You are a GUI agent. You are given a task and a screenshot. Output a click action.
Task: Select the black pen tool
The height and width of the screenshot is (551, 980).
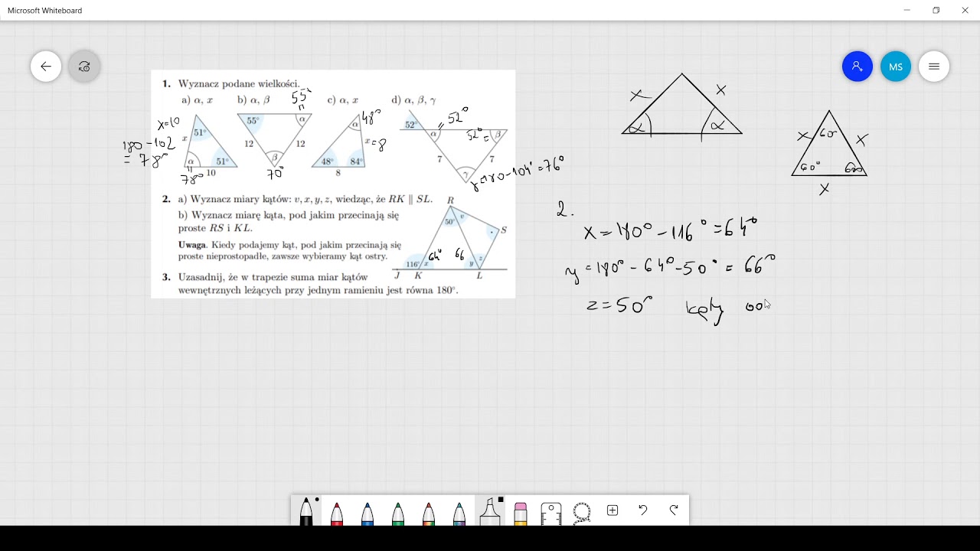click(x=306, y=510)
